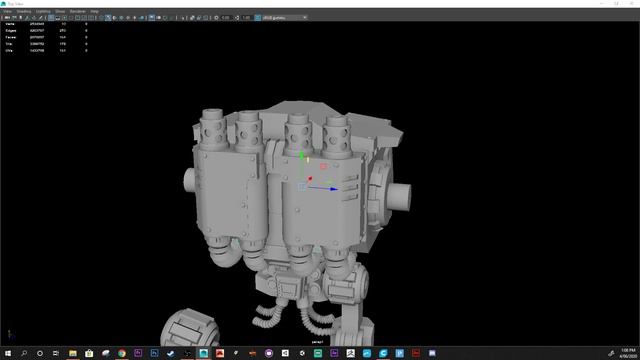Click the Lock Camera icon
640x360 pixels.
pyautogui.click(x=13, y=18)
